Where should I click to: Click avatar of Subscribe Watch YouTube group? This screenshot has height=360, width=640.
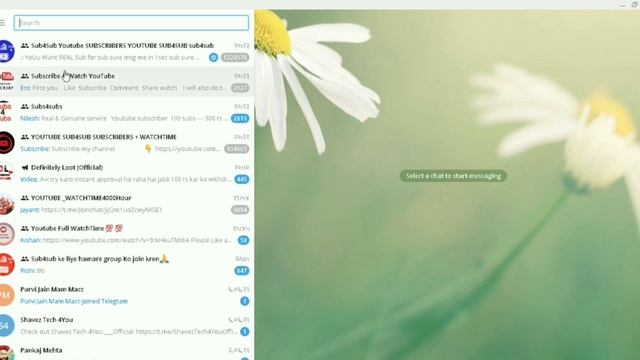(6, 82)
